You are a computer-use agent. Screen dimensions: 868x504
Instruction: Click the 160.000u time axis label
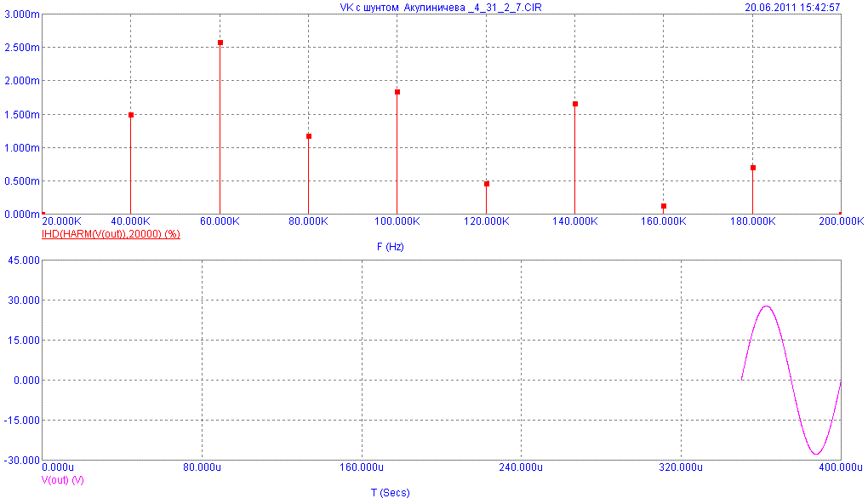pos(362,467)
